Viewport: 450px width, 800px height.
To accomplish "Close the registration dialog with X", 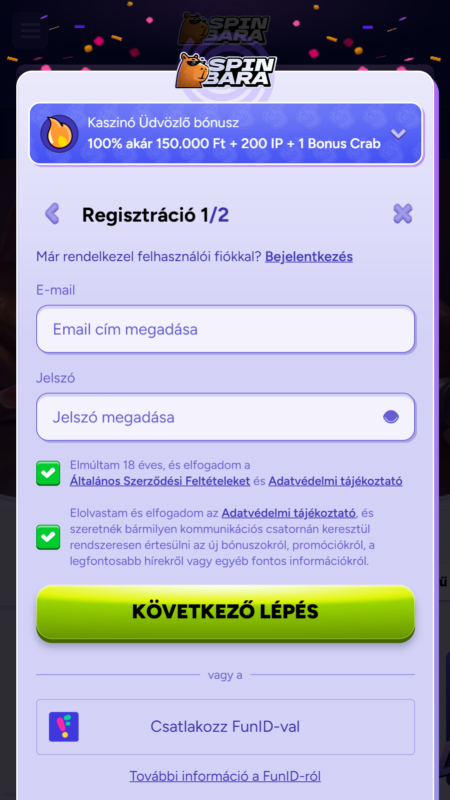I will click(403, 214).
